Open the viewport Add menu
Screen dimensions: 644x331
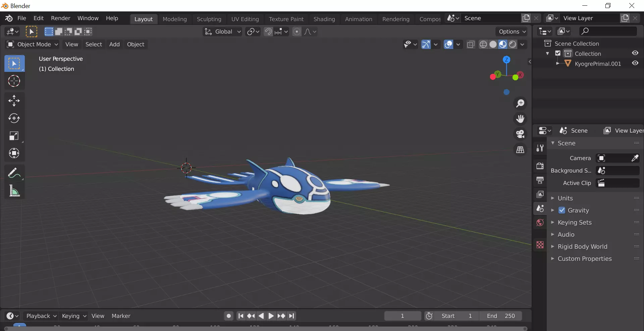(114, 44)
